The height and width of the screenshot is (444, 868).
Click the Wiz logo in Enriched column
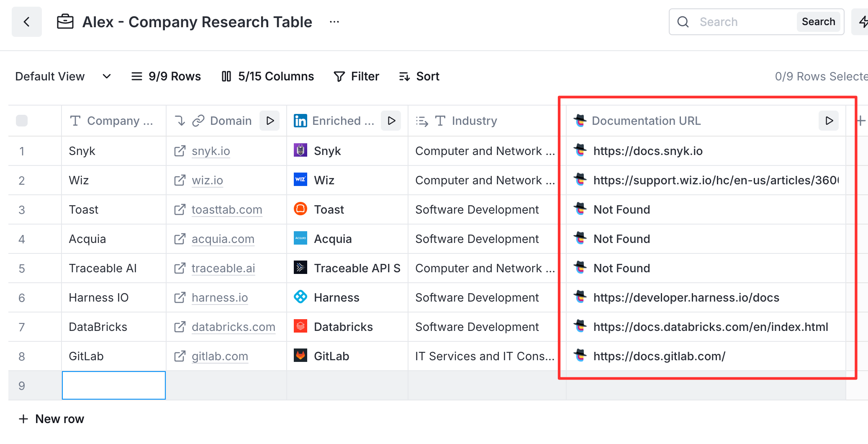click(x=300, y=179)
